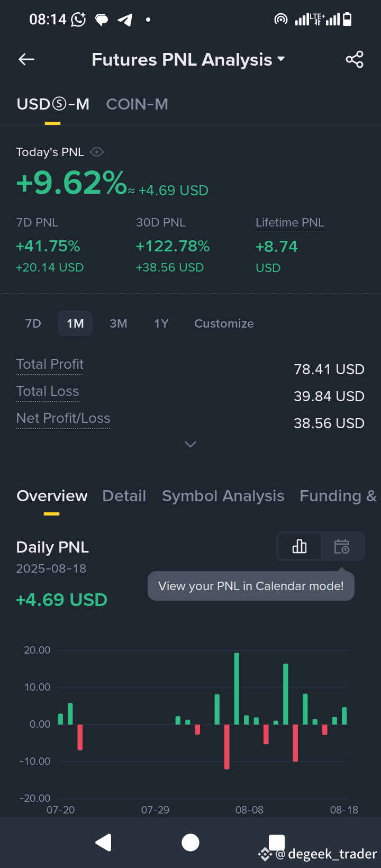The width and height of the screenshot is (381, 868).
Task: Choose the 1Y time range
Action: 161,323
